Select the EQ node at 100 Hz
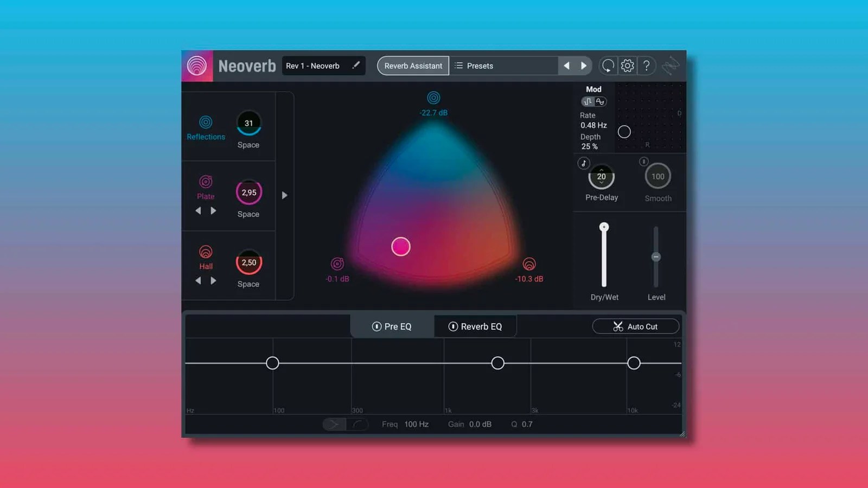 (x=272, y=363)
